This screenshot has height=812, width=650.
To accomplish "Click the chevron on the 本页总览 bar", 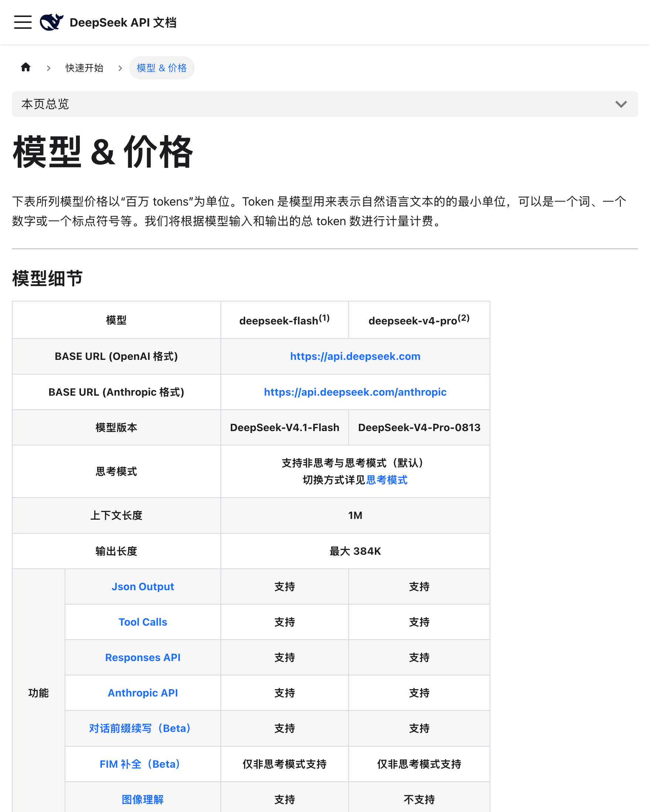I will pyautogui.click(x=621, y=104).
